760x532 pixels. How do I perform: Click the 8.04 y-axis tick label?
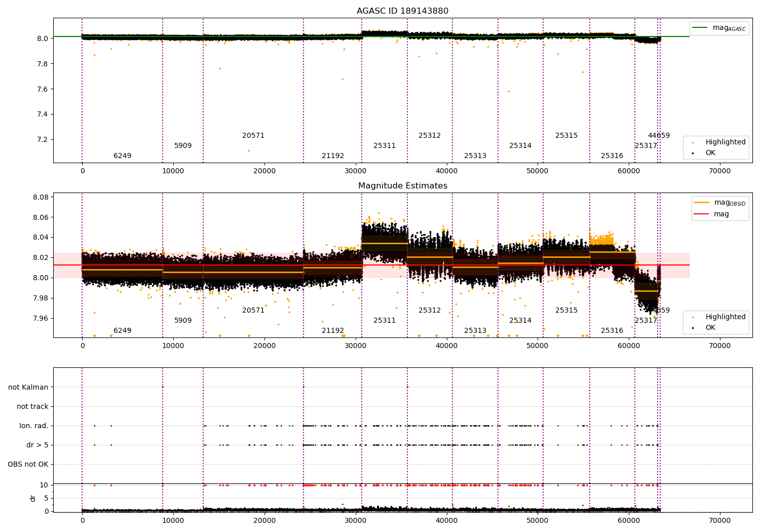[x=40, y=238]
